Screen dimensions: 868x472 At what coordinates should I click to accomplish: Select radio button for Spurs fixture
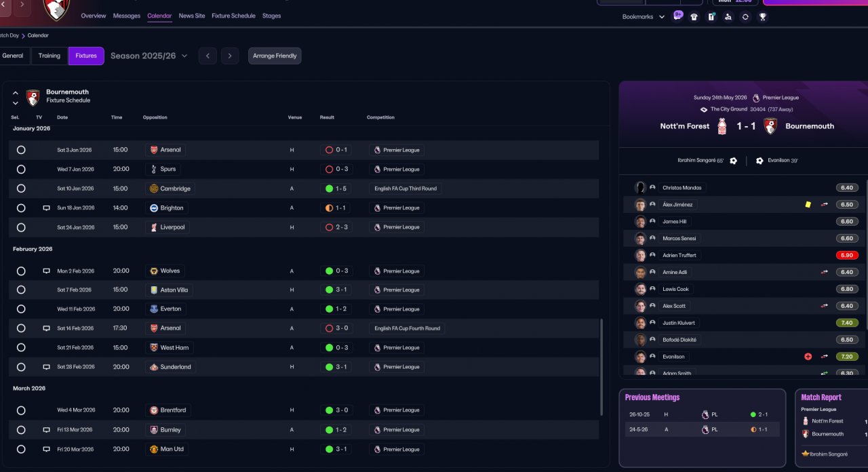pyautogui.click(x=21, y=169)
